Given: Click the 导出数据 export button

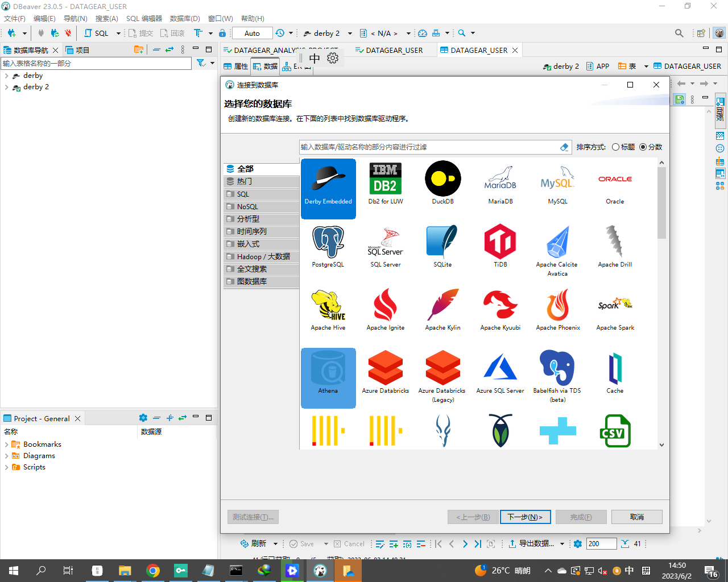Looking at the screenshot, I should (531, 544).
